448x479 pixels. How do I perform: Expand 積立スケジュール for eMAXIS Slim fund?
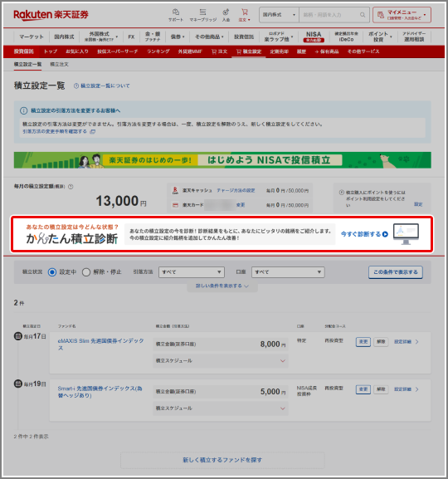221,361
